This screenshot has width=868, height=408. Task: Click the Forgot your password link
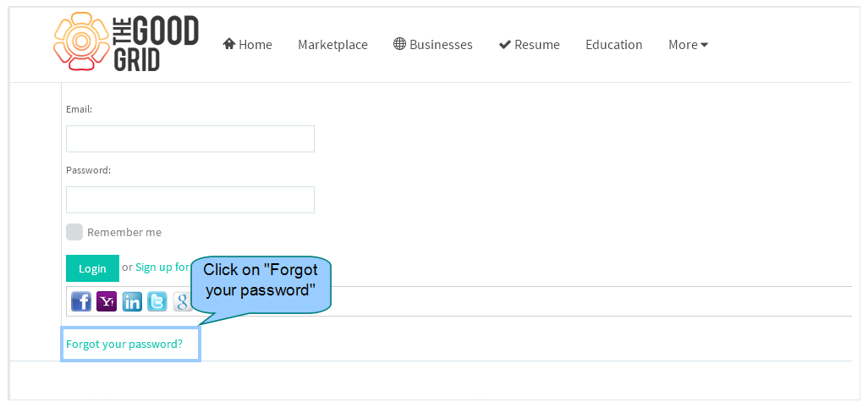[124, 344]
